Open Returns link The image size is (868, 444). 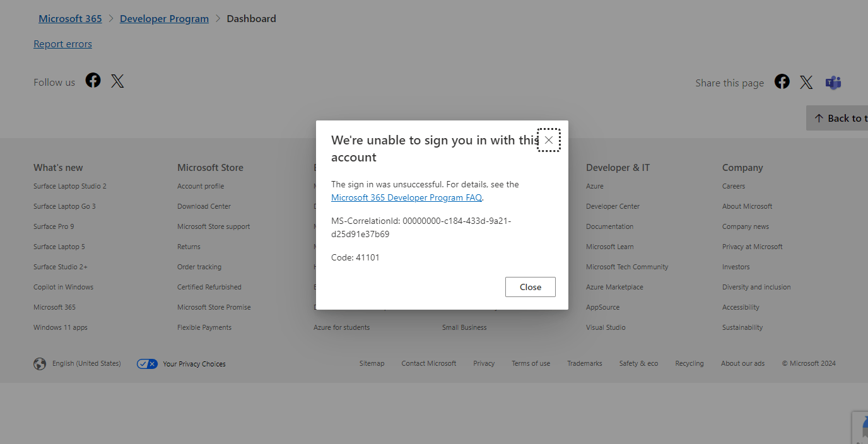[189, 247]
